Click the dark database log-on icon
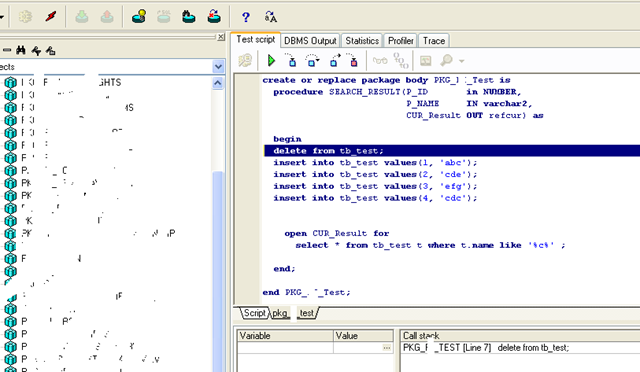The height and width of the screenshot is (372, 640). 189,17
